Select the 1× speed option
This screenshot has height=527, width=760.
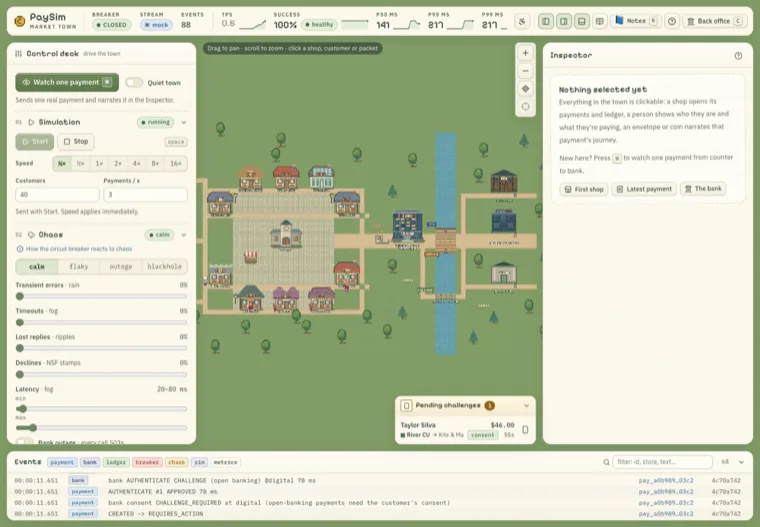[99, 163]
